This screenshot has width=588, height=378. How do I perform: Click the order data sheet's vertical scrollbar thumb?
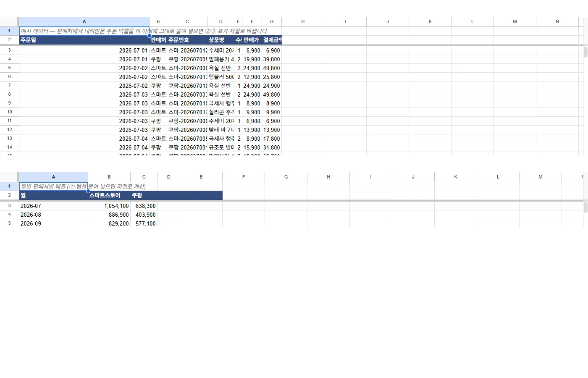pos(585,52)
